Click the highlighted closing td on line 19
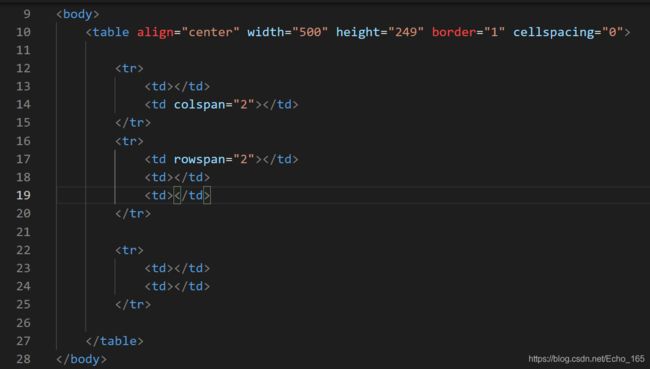This screenshot has width=650, height=369. pyautogui.click(x=192, y=195)
